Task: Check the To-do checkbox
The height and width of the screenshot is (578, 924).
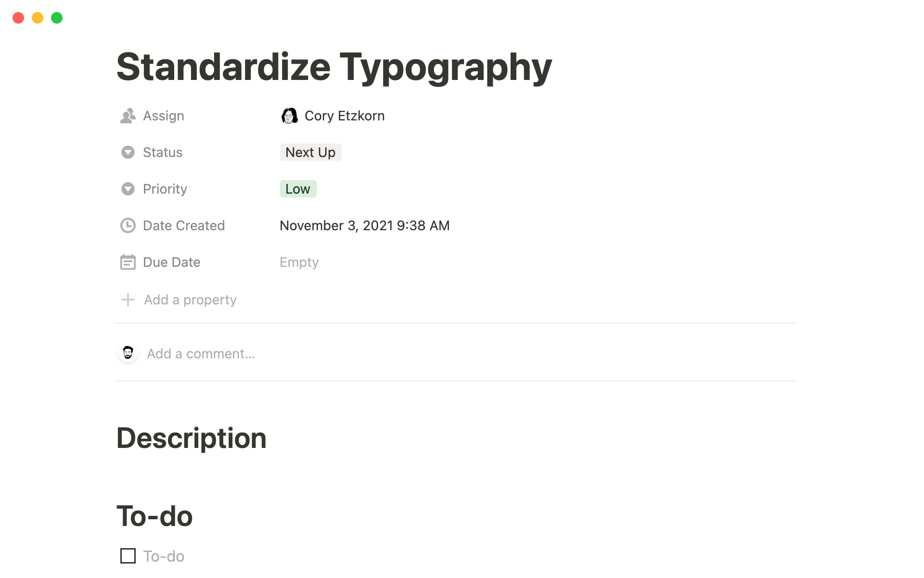Action: click(x=128, y=556)
